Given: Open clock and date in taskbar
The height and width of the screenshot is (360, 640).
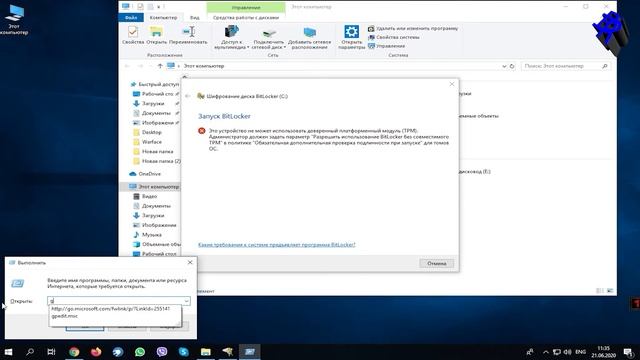Looking at the screenshot, I should pyautogui.click(x=604, y=352).
